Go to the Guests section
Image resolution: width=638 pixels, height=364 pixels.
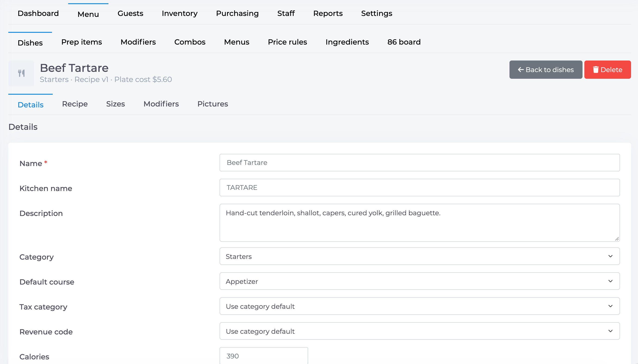click(x=130, y=13)
